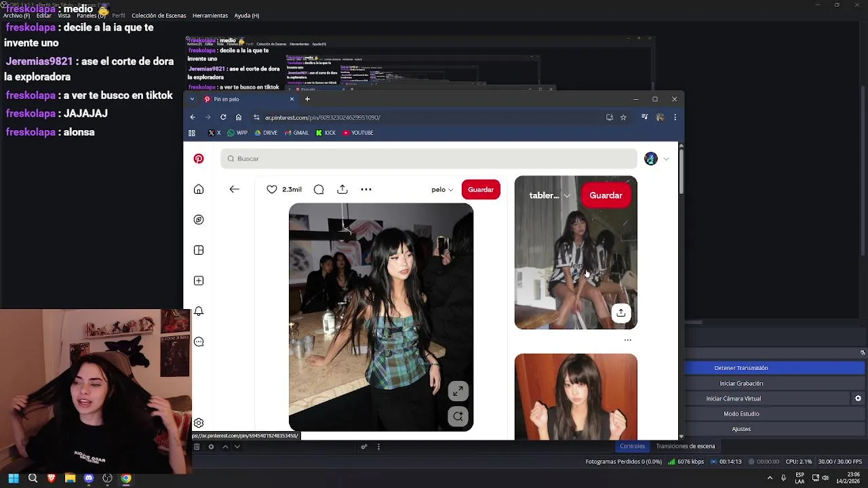Open the Chrome media controls icon
Viewport: 868px width, 488px height.
click(x=644, y=117)
